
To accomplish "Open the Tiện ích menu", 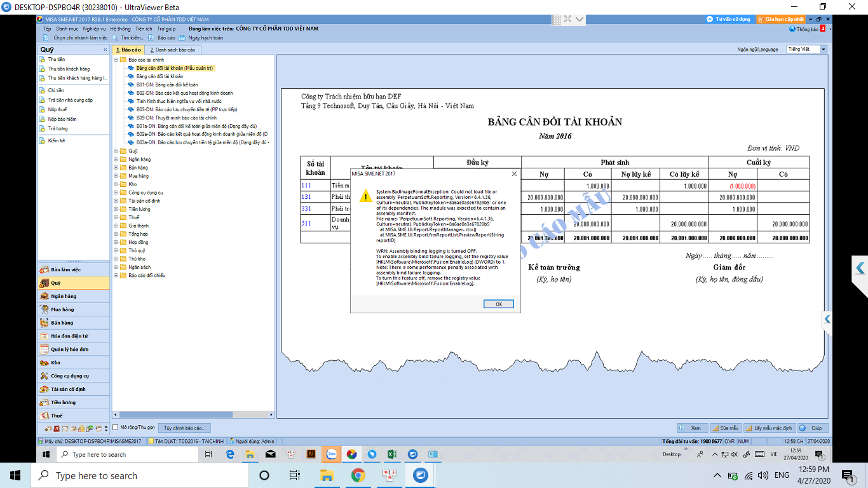I will pos(144,29).
